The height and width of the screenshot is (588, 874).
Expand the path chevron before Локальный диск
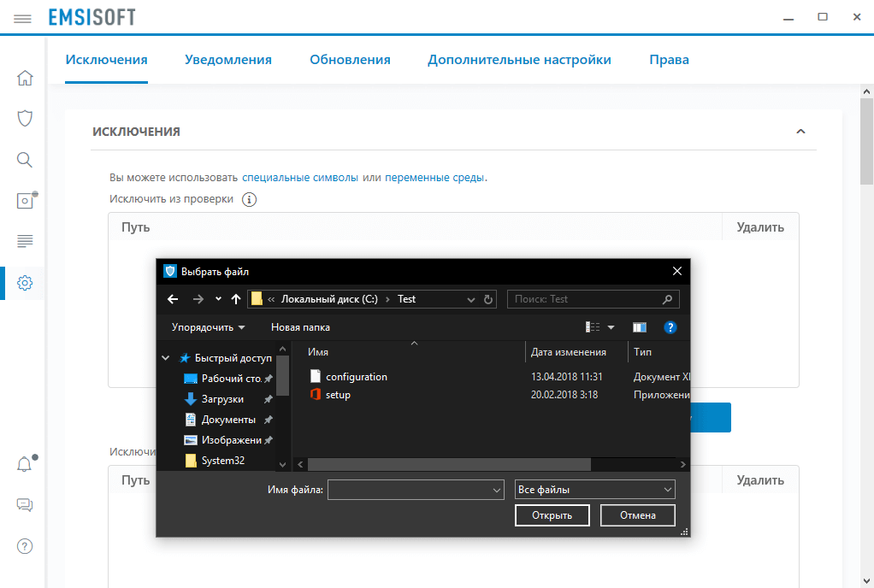pyautogui.click(x=271, y=300)
